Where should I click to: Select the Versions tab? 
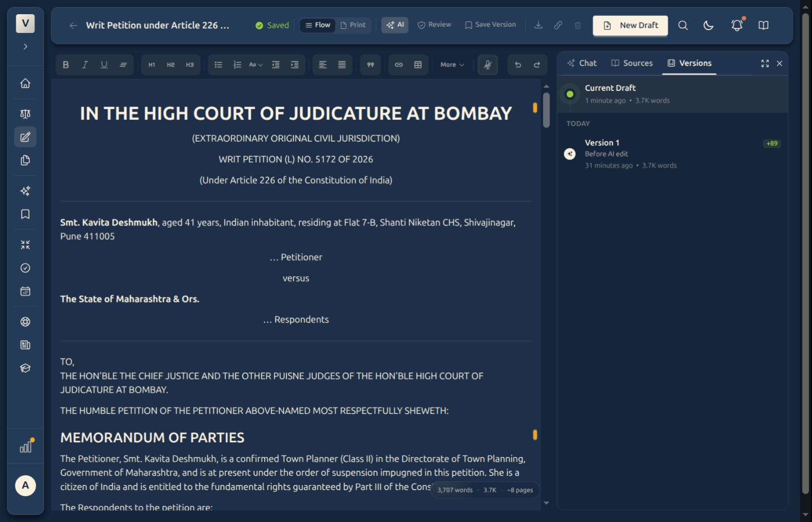[x=689, y=63]
